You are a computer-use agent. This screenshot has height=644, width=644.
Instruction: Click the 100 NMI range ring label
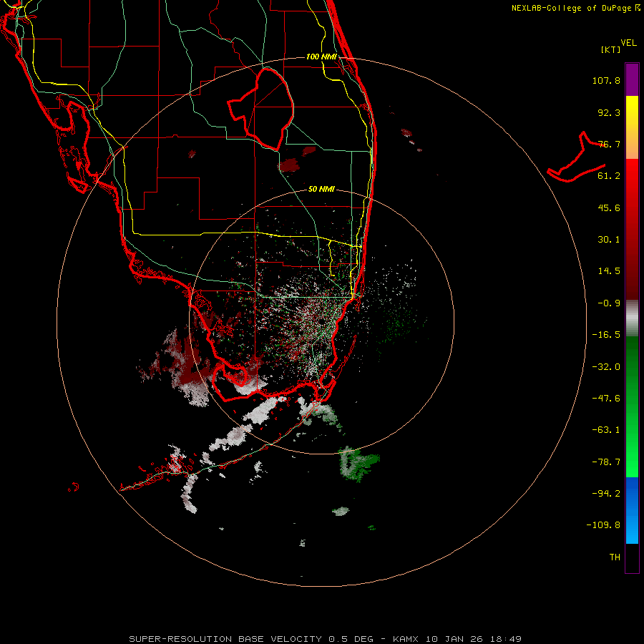click(x=321, y=57)
